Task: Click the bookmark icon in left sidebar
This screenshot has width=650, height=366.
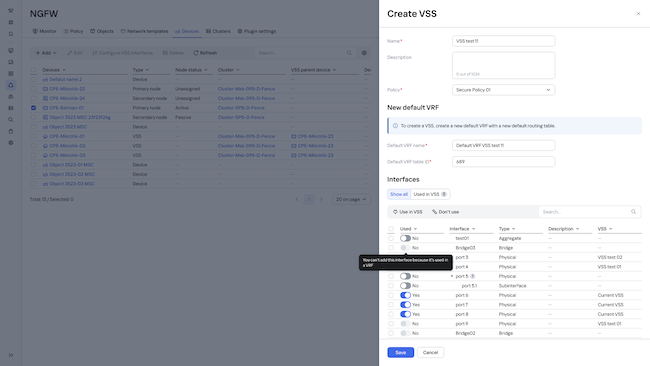Action: click(x=11, y=34)
